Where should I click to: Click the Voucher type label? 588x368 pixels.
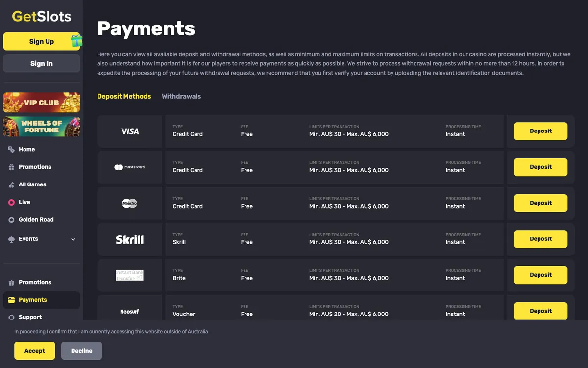tap(184, 314)
